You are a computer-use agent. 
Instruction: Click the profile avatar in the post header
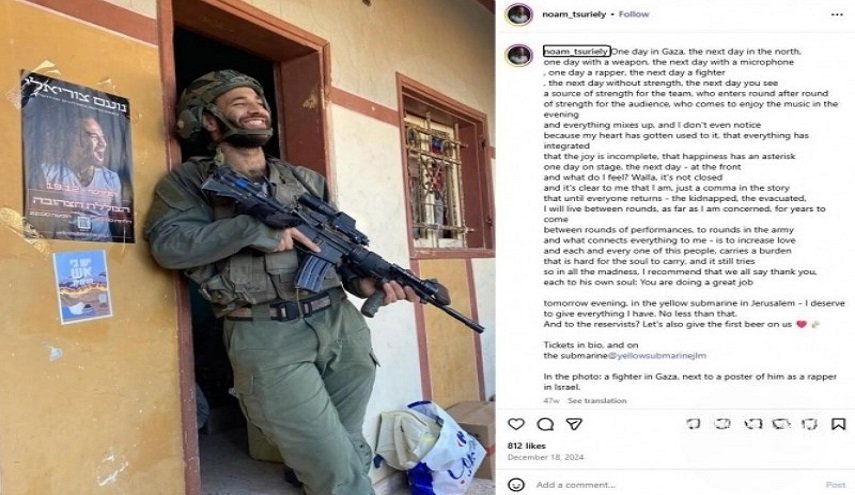519,15
